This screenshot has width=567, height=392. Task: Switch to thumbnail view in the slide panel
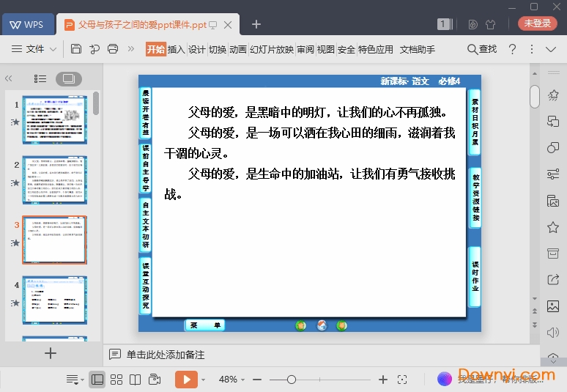pyautogui.click(x=68, y=78)
